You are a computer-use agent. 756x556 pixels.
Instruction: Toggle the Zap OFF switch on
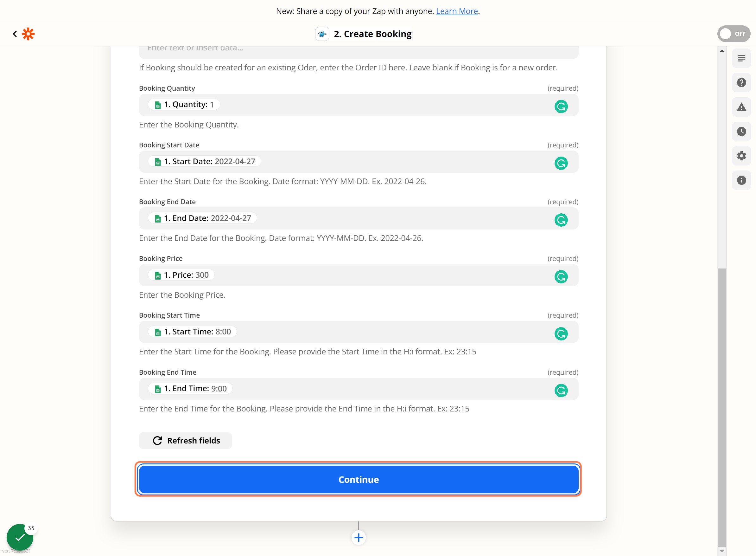pyautogui.click(x=733, y=34)
